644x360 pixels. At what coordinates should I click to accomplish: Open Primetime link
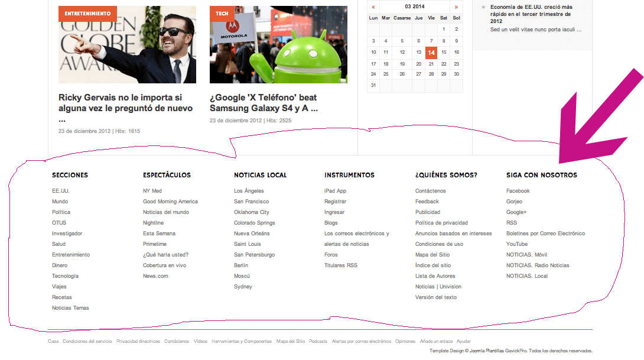point(155,244)
